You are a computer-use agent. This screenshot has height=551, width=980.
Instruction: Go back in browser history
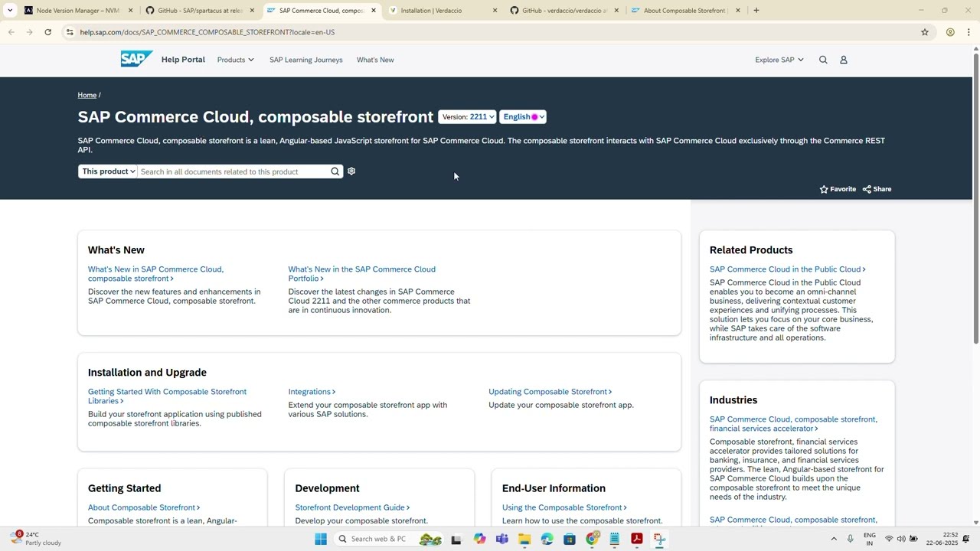pos(11,32)
